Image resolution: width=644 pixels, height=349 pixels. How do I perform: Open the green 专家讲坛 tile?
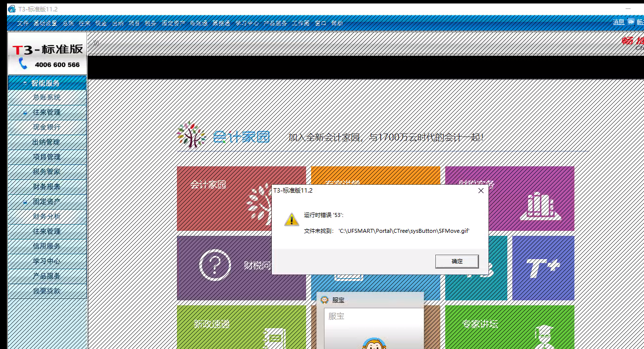coord(509,327)
